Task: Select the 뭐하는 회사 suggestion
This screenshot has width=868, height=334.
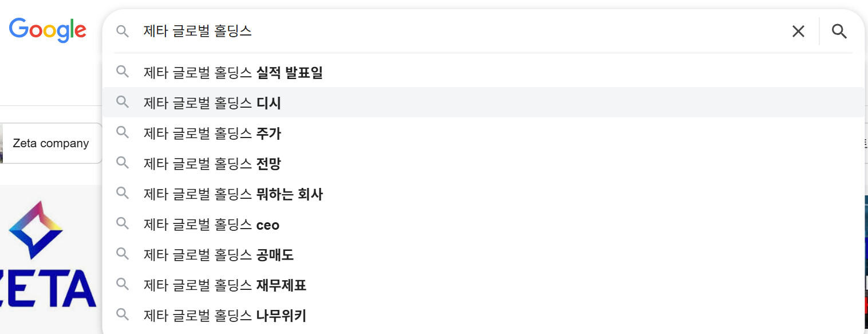Action: pos(233,194)
